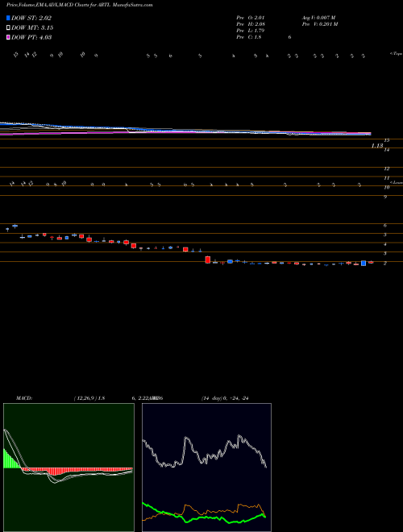403x532 pixels.
Task: Click the 'Pre C: 1.8' value
Action: coord(249,37)
